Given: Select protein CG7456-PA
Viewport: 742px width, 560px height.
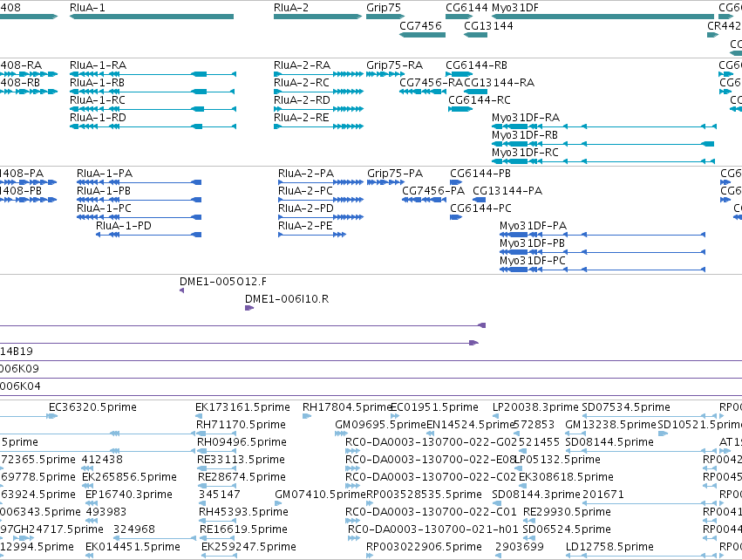Looking at the screenshot, I should (x=433, y=191).
